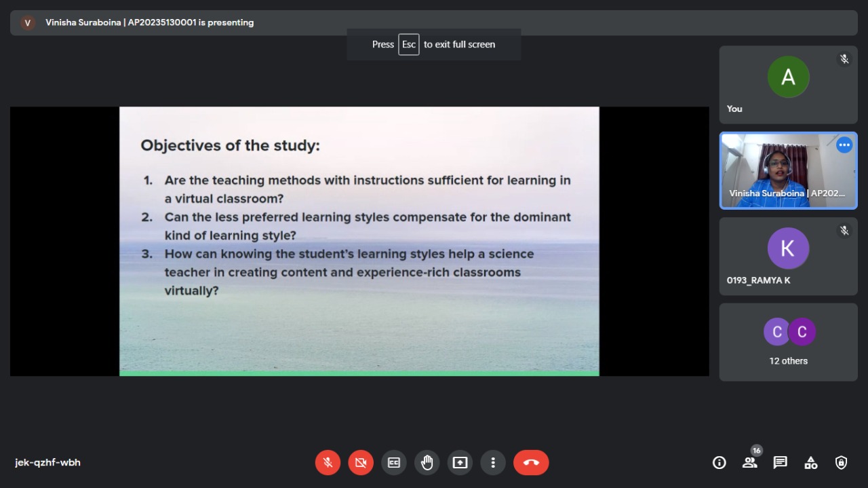Click the Esc key hint
868x488 pixels.
coord(409,44)
